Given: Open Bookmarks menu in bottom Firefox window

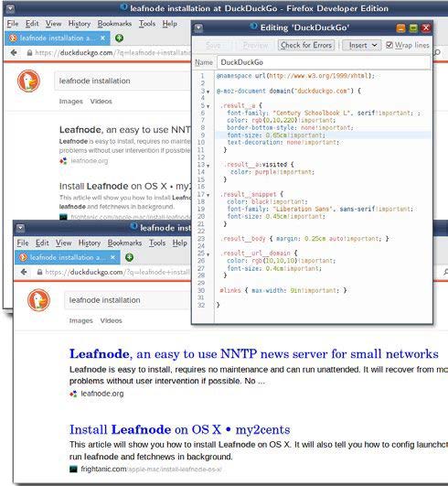Looking at the screenshot, I should [124, 243].
